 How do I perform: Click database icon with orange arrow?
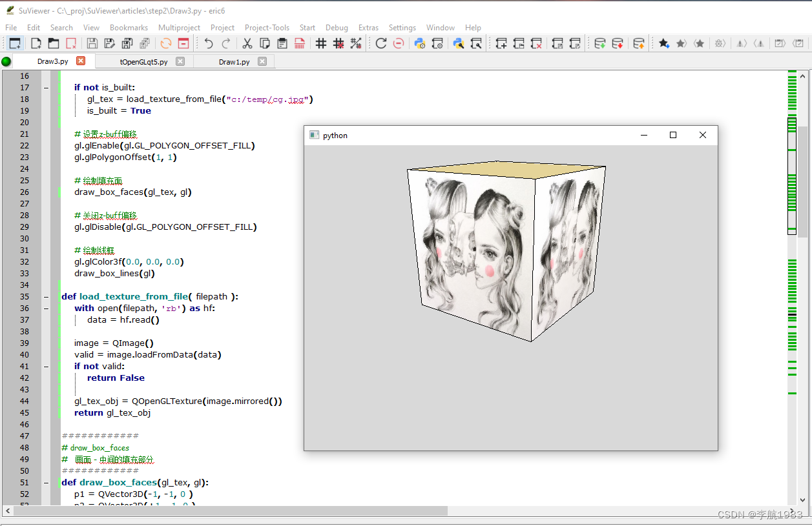tap(639, 43)
